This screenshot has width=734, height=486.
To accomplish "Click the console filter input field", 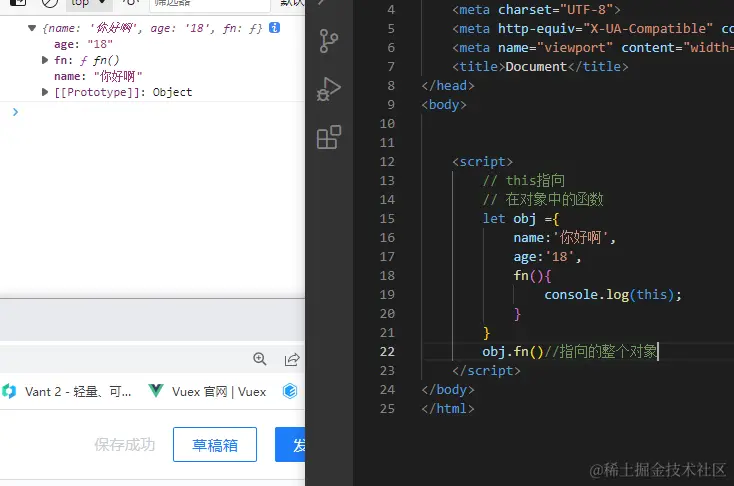I will (210, 4).
